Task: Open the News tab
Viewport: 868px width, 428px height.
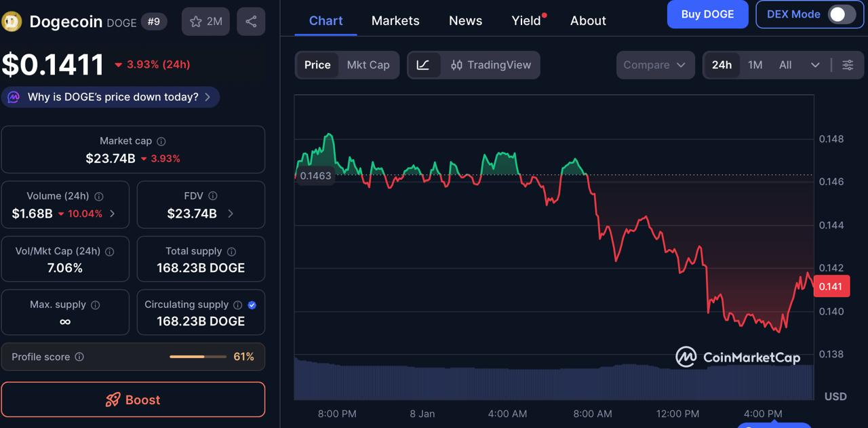Action: (x=465, y=20)
